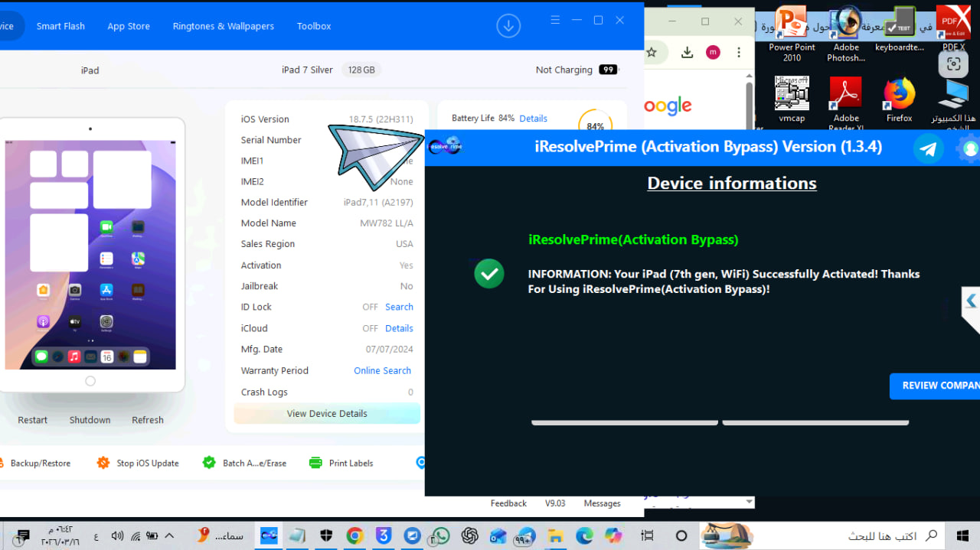Click Chrome scrollbar up arrow
980x550 pixels.
coord(749,76)
